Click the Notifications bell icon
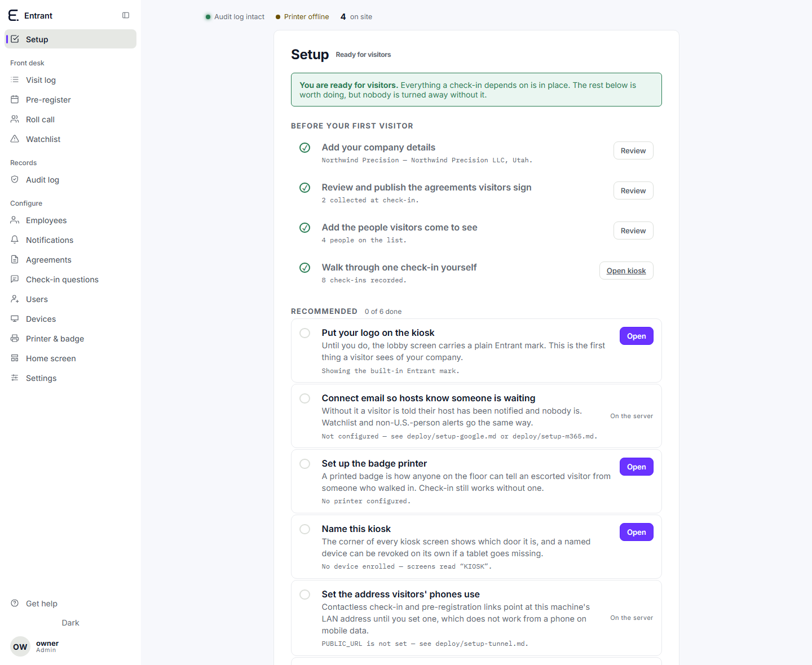812x665 pixels. pos(15,240)
